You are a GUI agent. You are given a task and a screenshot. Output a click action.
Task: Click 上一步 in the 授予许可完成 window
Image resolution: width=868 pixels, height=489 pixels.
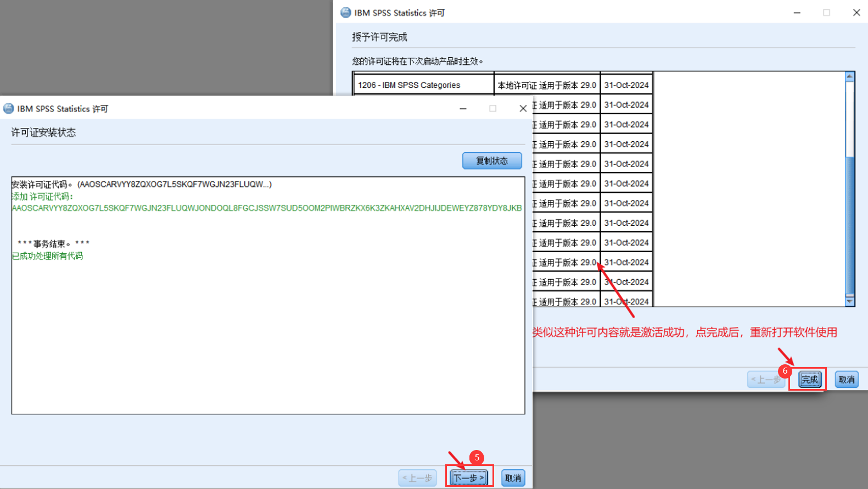[765, 380]
